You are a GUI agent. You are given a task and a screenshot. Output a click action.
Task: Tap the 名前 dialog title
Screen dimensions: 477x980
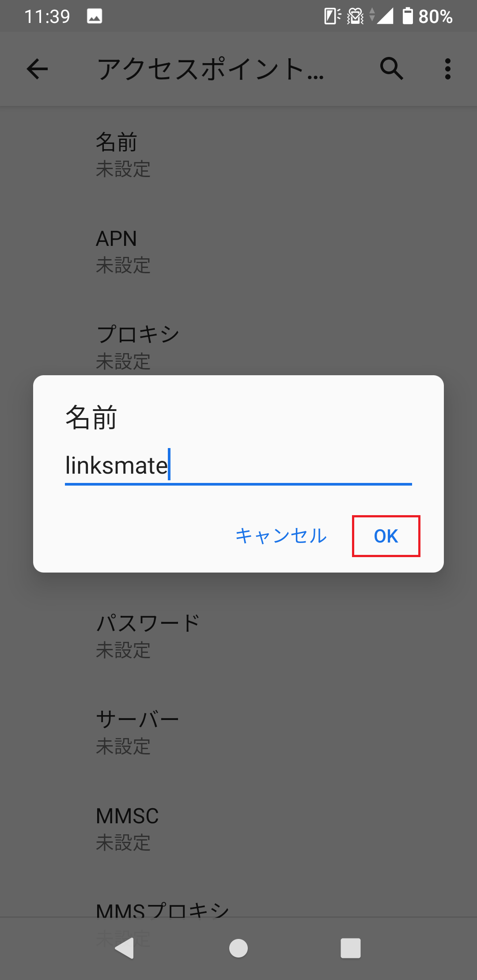pos(91,417)
